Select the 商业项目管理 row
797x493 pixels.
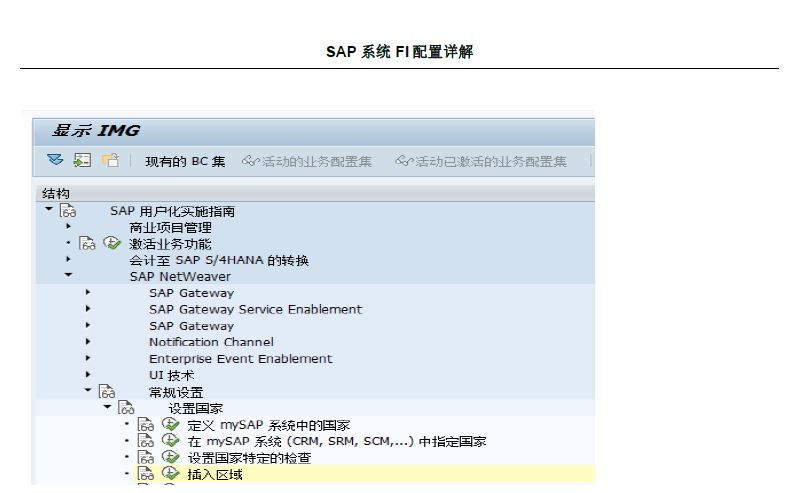point(170,227)
